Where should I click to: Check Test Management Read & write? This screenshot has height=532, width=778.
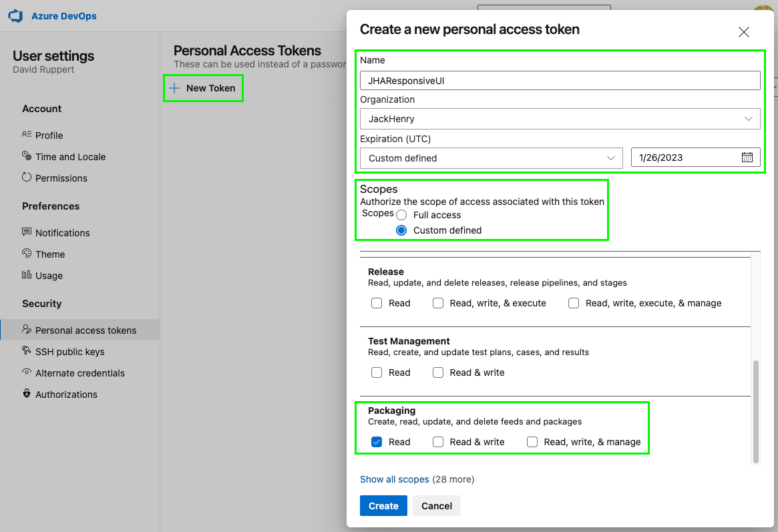(x=438, y=372)
